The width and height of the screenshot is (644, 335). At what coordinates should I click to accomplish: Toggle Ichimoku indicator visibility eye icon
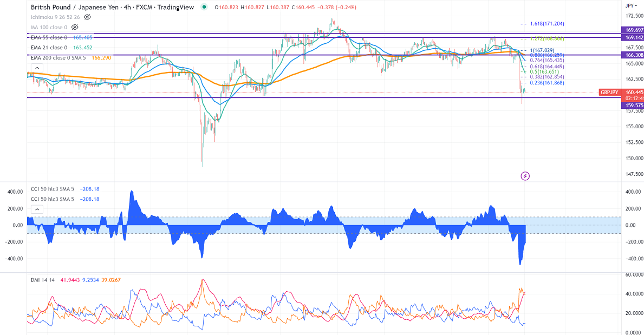[87, 17]
